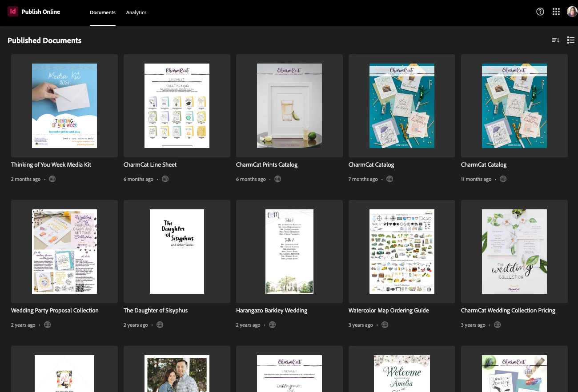Open CharmCat Wedding Collection Pricing title
This screenshot has height=392, width=578.
[x=508, y=310]
